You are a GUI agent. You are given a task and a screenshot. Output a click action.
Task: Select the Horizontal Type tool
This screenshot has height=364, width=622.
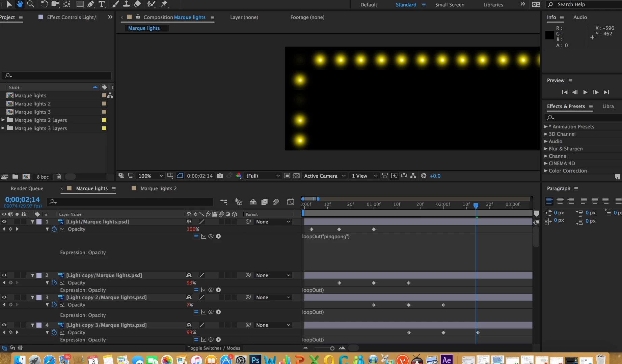[x=102, y=4]
